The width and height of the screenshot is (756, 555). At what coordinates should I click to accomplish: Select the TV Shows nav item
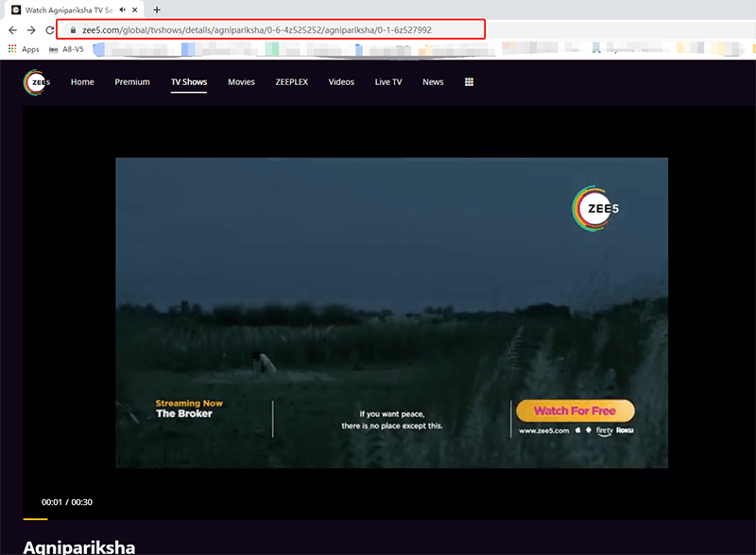pos(189,82)
